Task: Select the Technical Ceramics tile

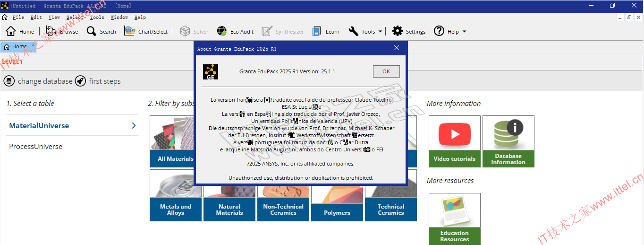Action: [391, 203]
